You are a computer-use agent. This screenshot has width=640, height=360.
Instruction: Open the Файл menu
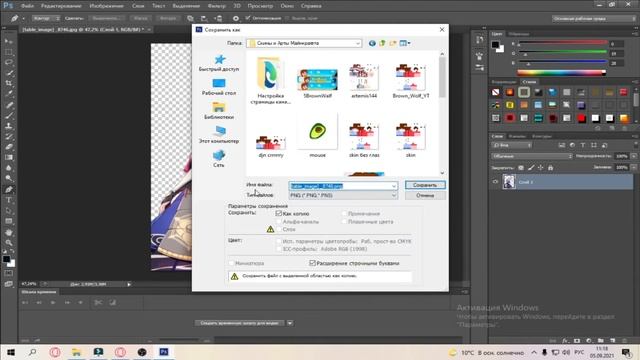[x=27, y=6]
